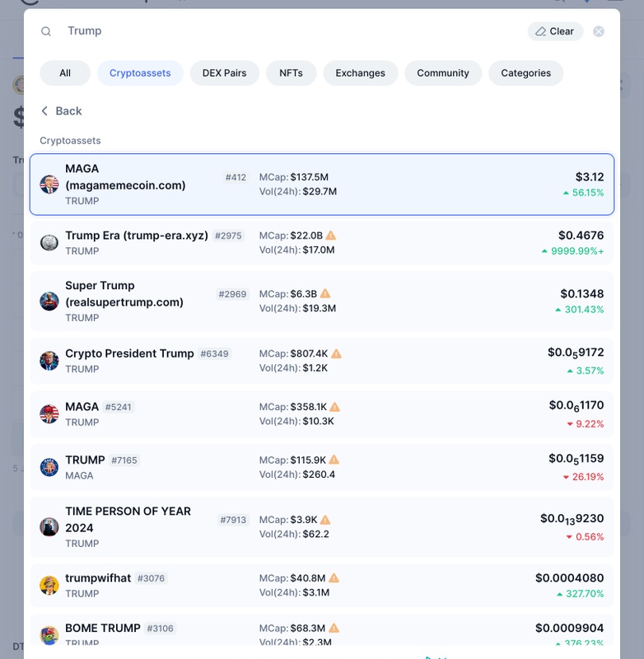
Task: Click rank badge #7913
Action: point(233,520)
